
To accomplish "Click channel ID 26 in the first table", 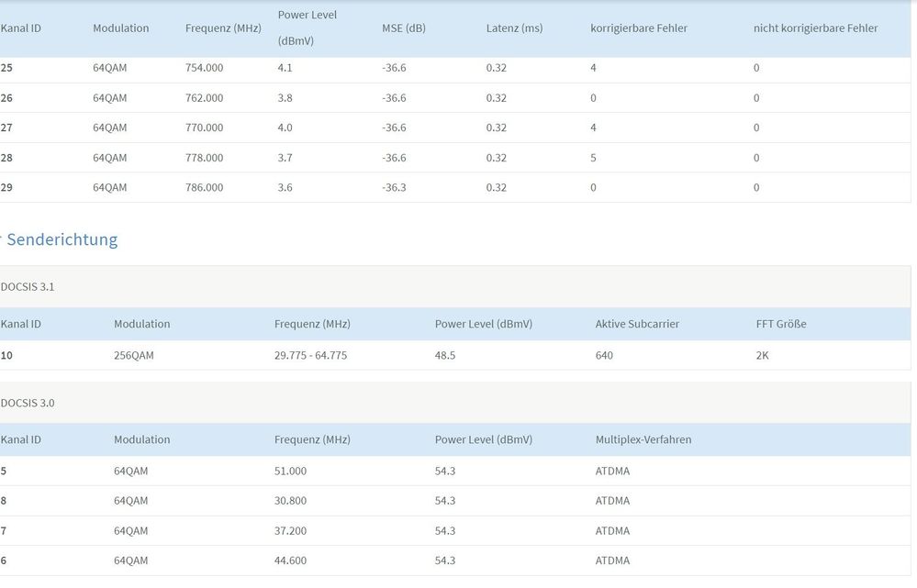I will tap(6, 98).
